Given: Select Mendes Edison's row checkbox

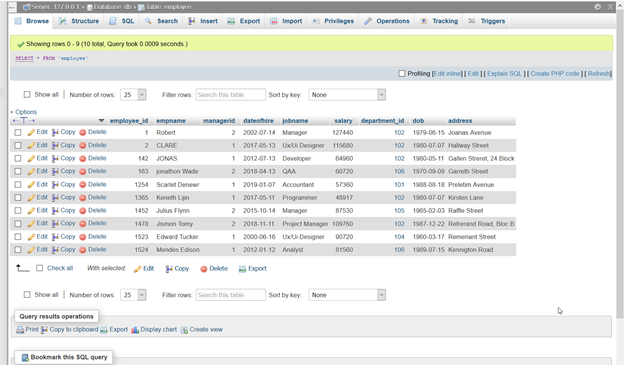Looking at the screenshot, I should point(18,250).
